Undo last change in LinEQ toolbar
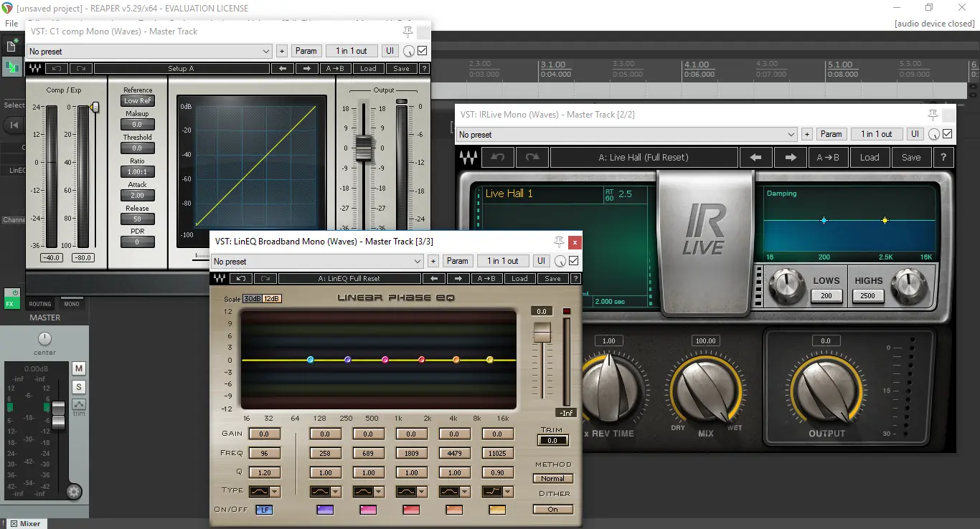 [x=242, y=278]
